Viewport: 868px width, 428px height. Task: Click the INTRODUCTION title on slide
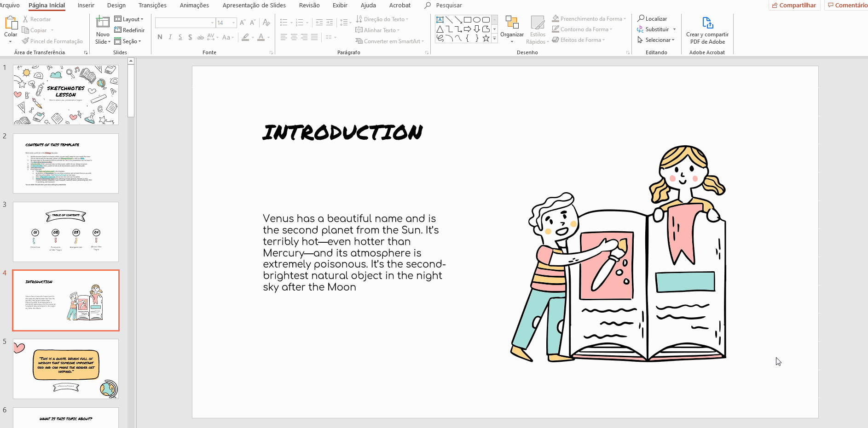(342, 132)
